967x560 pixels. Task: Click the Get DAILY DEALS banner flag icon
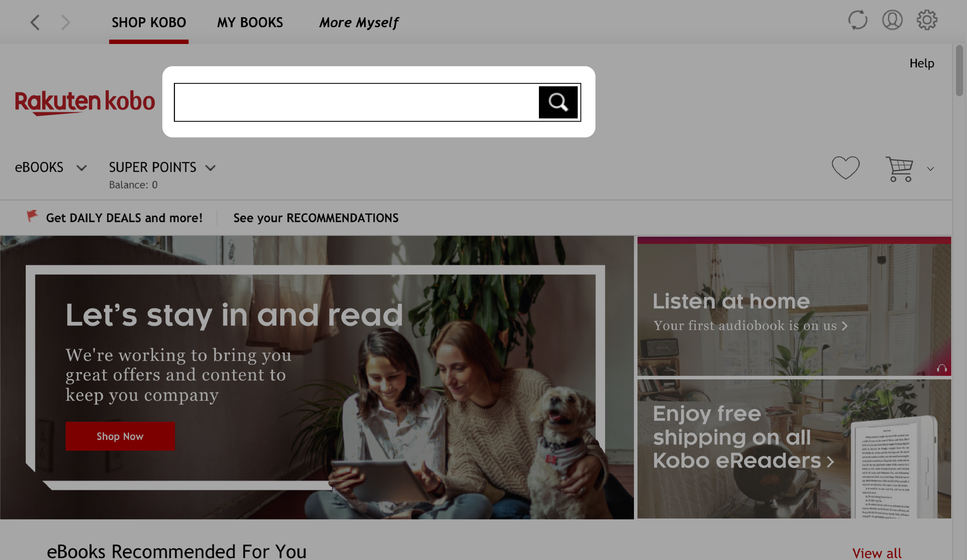[31, 217]
